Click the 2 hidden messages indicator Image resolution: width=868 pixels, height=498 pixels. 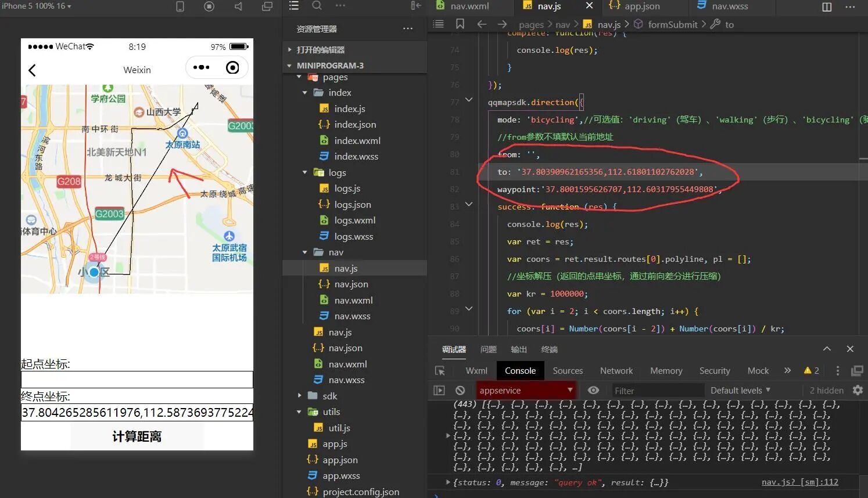826,391
